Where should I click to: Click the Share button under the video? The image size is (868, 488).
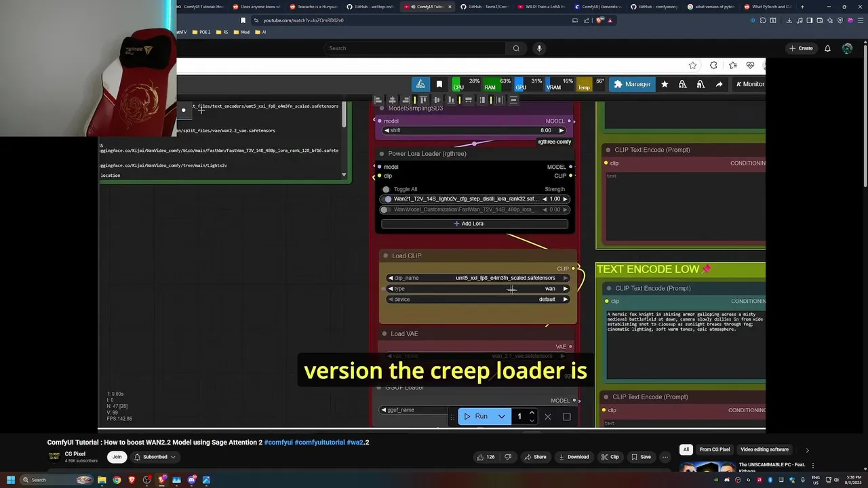(535, 457)
